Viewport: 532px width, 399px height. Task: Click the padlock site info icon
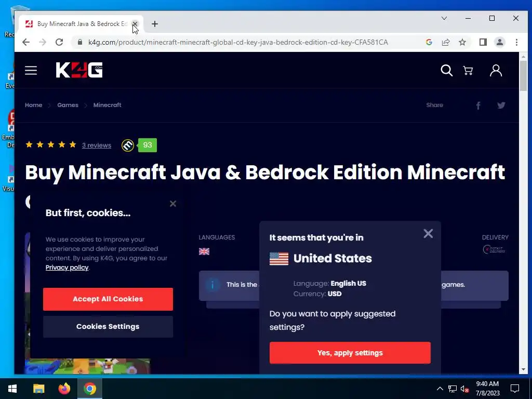[79, 42]
